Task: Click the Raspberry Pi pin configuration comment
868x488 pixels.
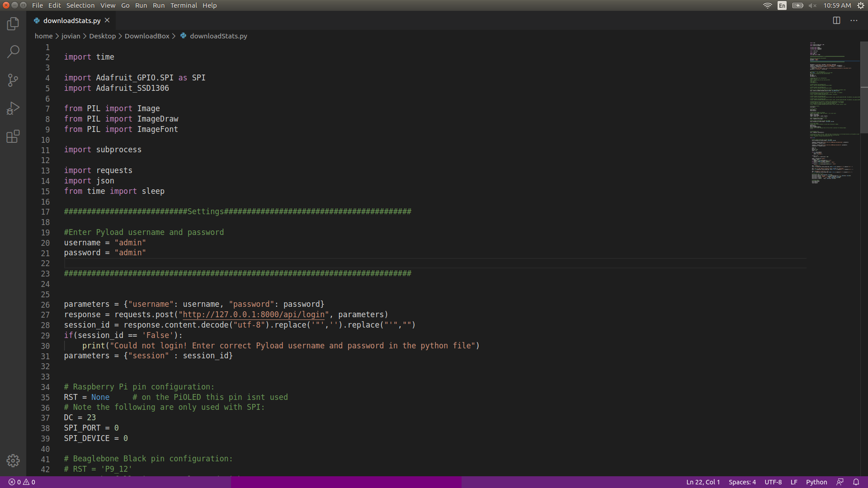Action: pyautogui.click(x=139, y=387)
